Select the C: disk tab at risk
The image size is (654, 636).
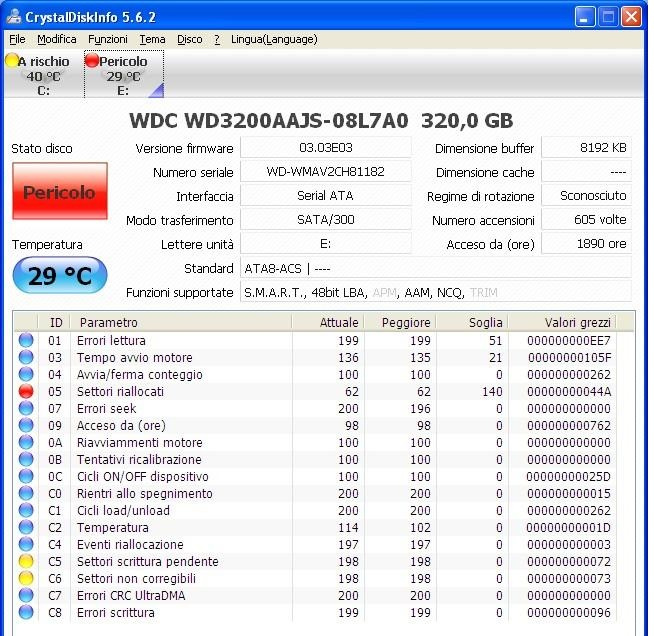coord(43,75)
